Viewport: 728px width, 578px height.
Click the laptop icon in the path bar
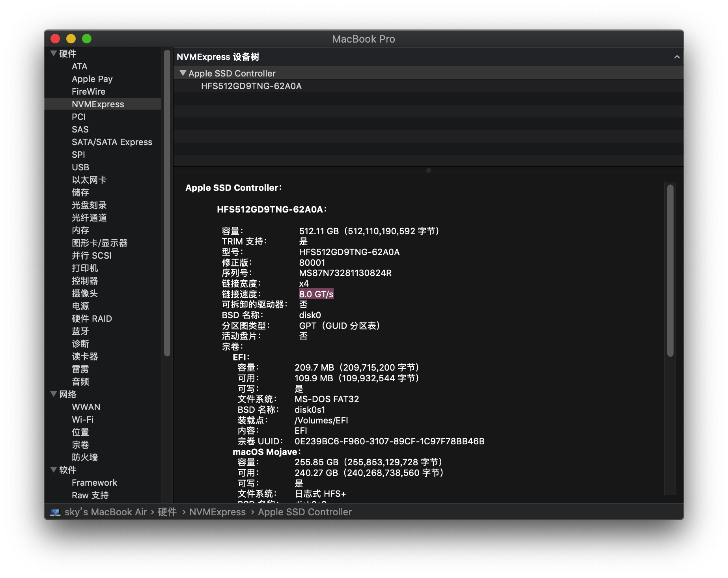tap(55, 512)
